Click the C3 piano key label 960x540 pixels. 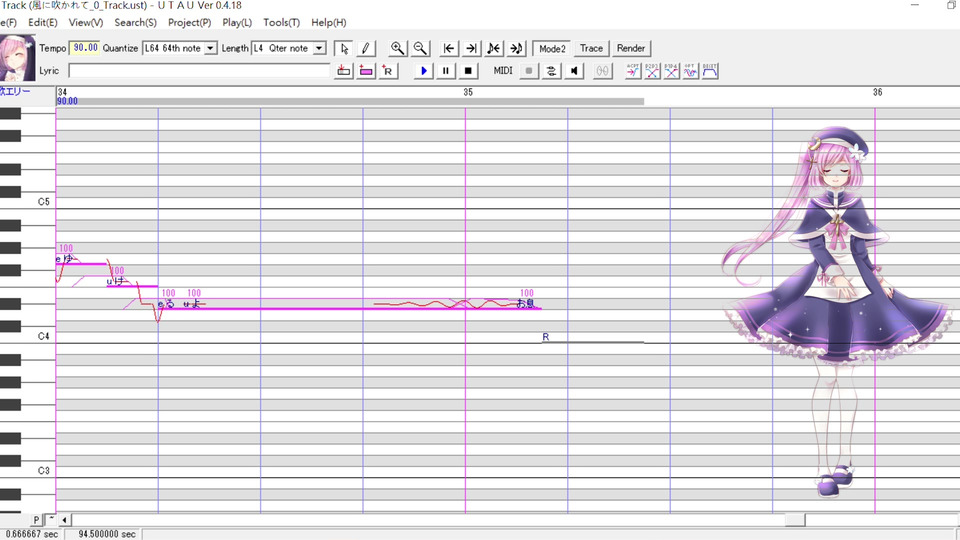coord(43,471)
